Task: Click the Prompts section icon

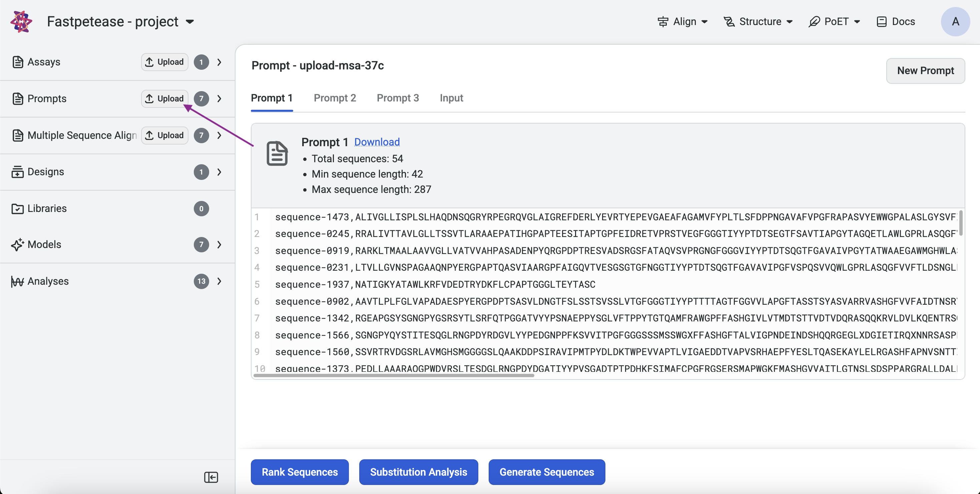Action: tap(18, 98)
